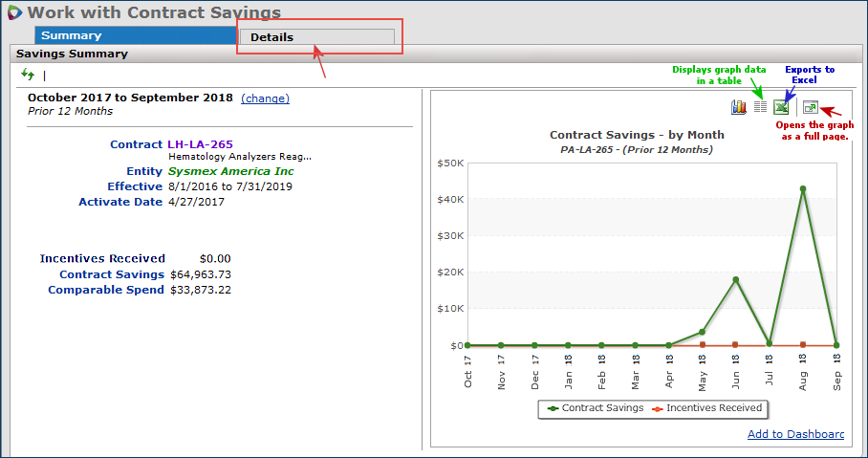
Task: Open the Sysmex America Inc entity
Action: pos(230,171)
